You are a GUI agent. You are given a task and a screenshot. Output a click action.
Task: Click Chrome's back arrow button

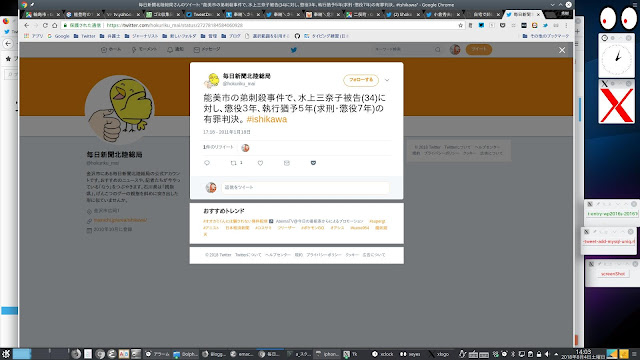[x=27, y=25]
